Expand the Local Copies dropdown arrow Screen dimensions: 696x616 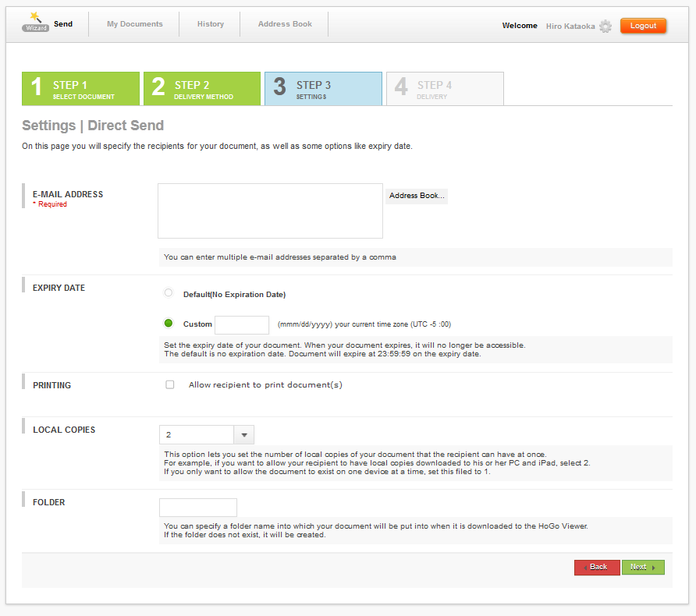coord(244,435)
